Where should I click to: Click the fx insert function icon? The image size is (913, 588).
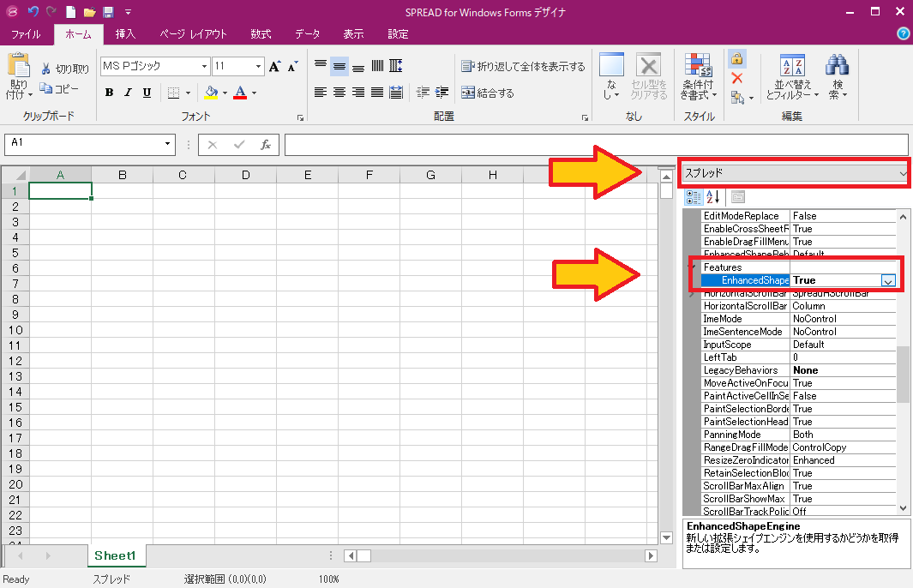pos(266,144)
